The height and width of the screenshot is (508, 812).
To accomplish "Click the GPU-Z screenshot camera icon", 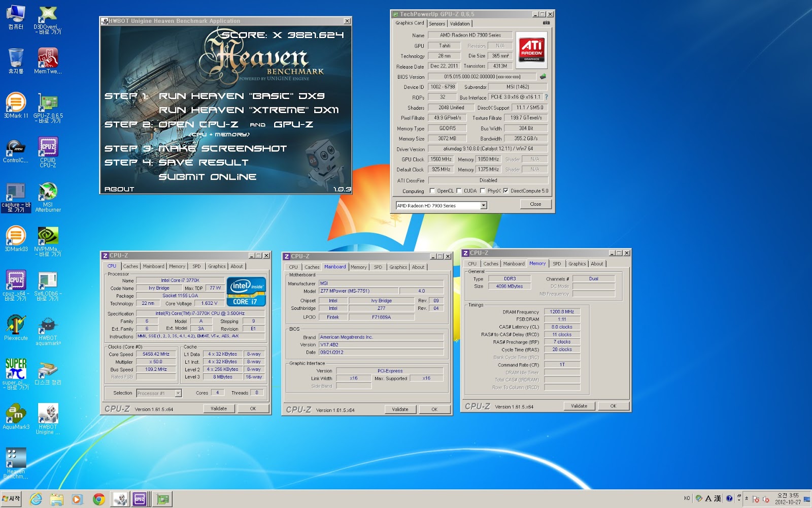I will 546,23.
